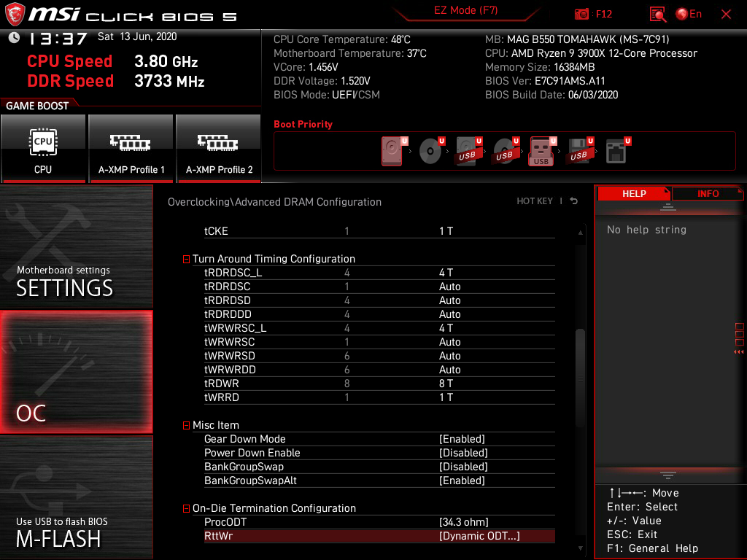Switch to the INFO tab
The height and width of the screenshot is (560, 747).
[x=708, y=194]
